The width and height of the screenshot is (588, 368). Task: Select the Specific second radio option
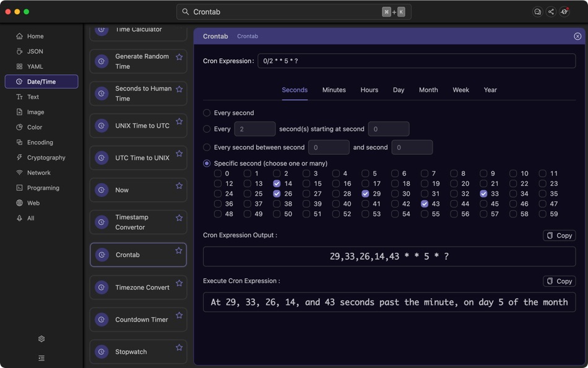tap(207, 164)
